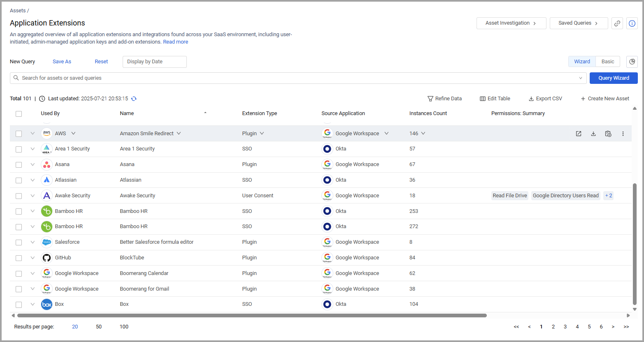Copy page link using chain icon
The image size is (644, 342).
pos(617,23)
